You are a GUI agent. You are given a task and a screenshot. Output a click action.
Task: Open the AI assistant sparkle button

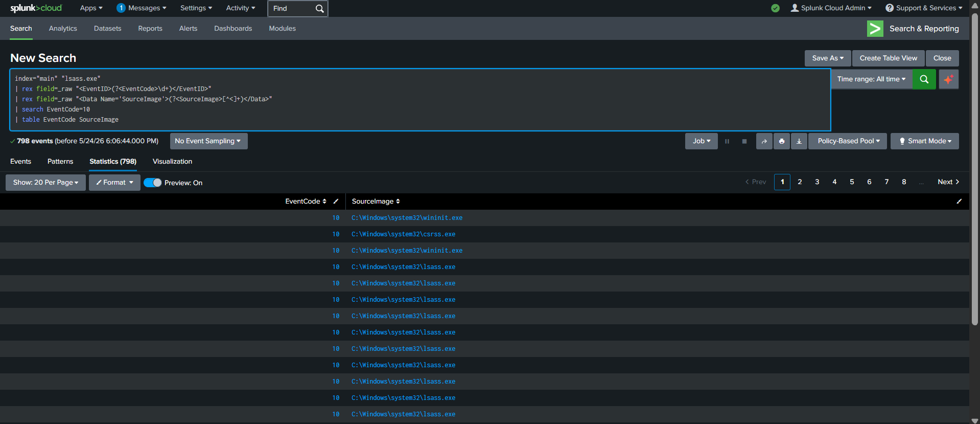click(948, 79)
